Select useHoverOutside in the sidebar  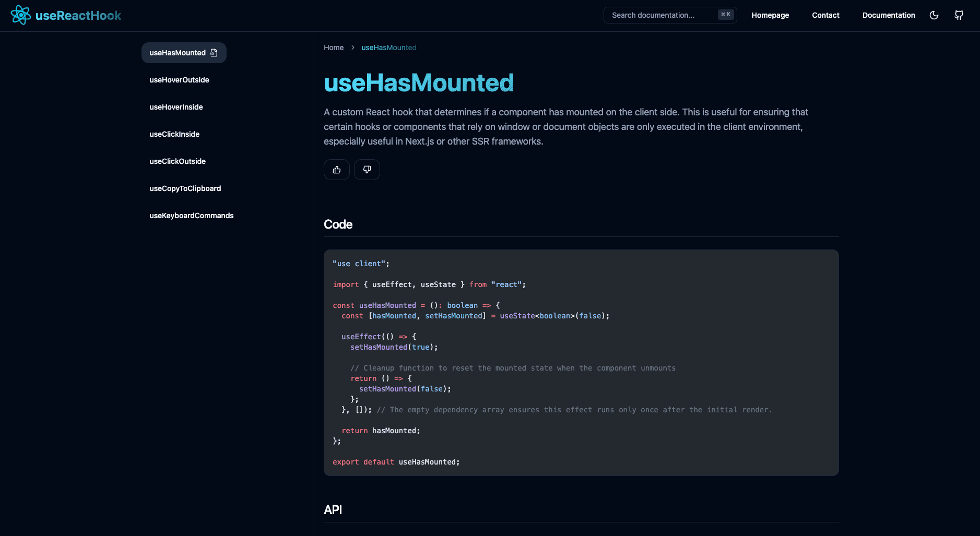coord(179,80)
